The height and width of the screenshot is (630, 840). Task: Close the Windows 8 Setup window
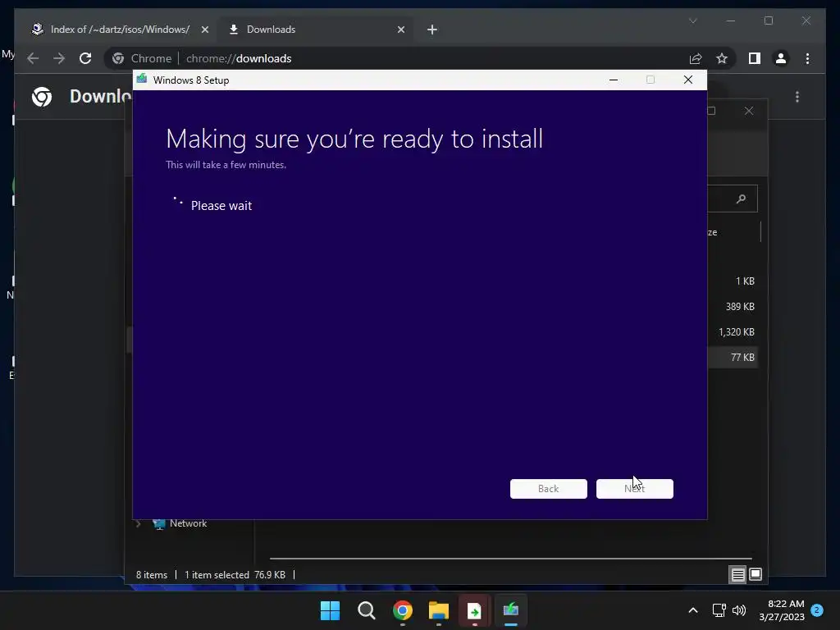tap(688, 80)
